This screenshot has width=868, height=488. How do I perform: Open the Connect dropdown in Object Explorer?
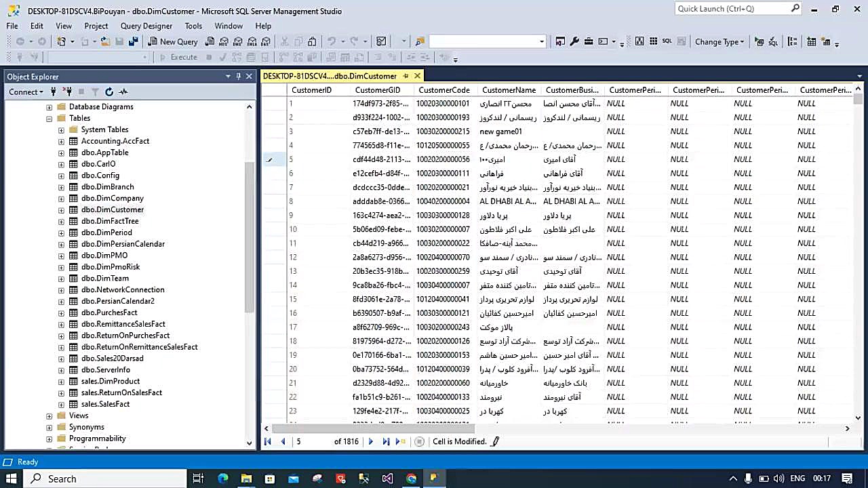coord(26,91)
